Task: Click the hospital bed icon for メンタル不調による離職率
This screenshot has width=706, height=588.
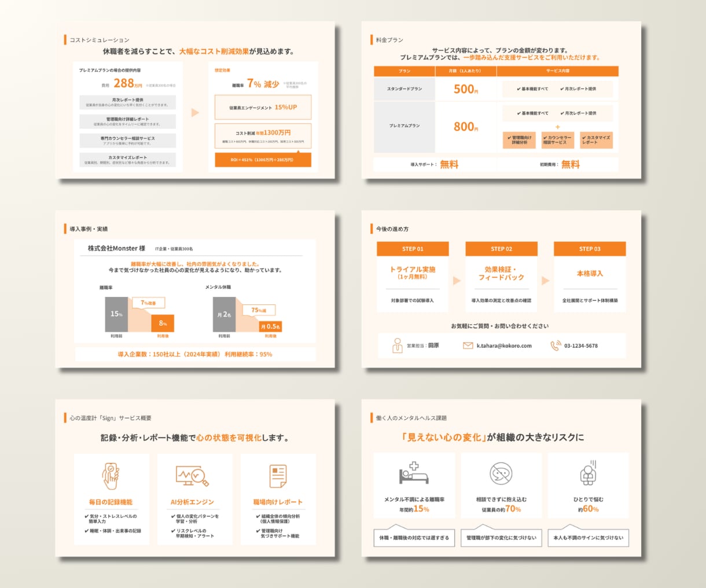Action: (414, 473)
